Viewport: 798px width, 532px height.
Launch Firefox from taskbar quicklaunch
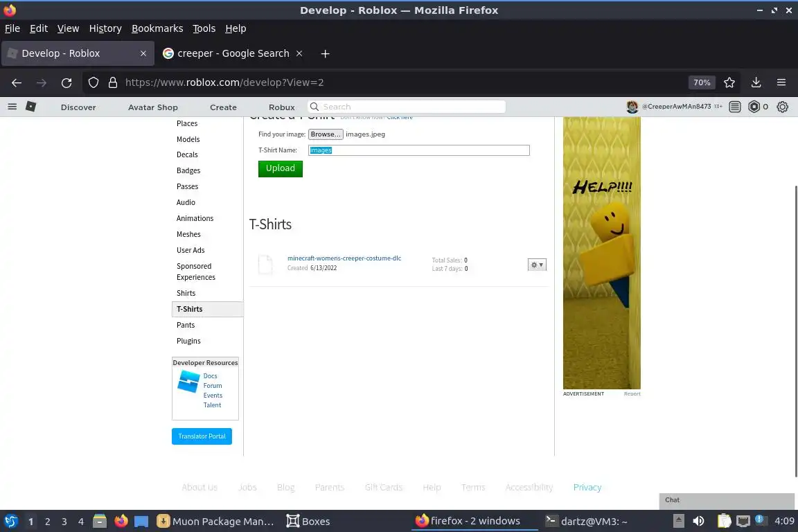point(121,521)
